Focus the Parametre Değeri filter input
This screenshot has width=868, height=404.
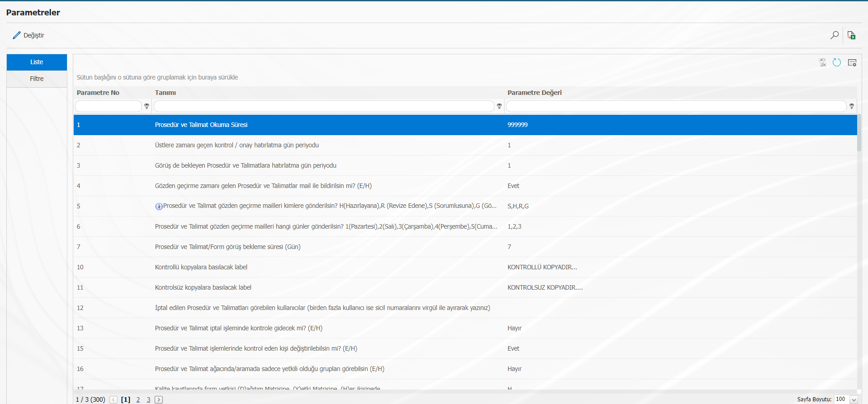pos(676,106)
